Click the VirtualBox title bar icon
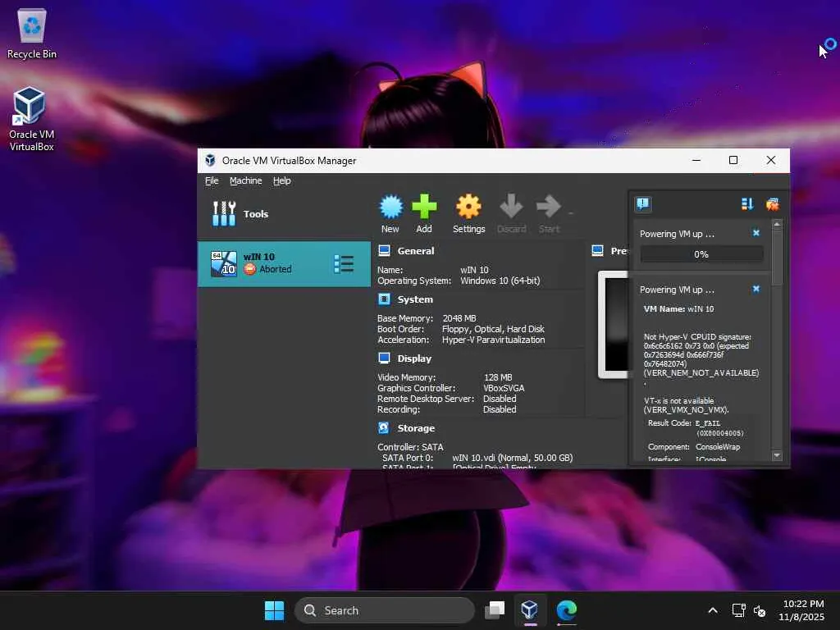Viewport: 840px width, 630px height. (210, 160)
